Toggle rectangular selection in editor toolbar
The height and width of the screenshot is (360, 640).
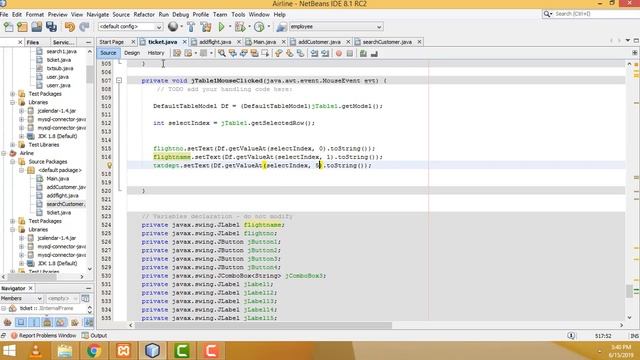tap(265, 53)
